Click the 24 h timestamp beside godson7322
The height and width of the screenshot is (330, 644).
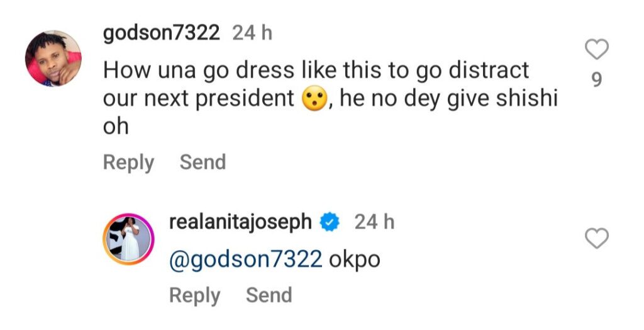(252, 33)
